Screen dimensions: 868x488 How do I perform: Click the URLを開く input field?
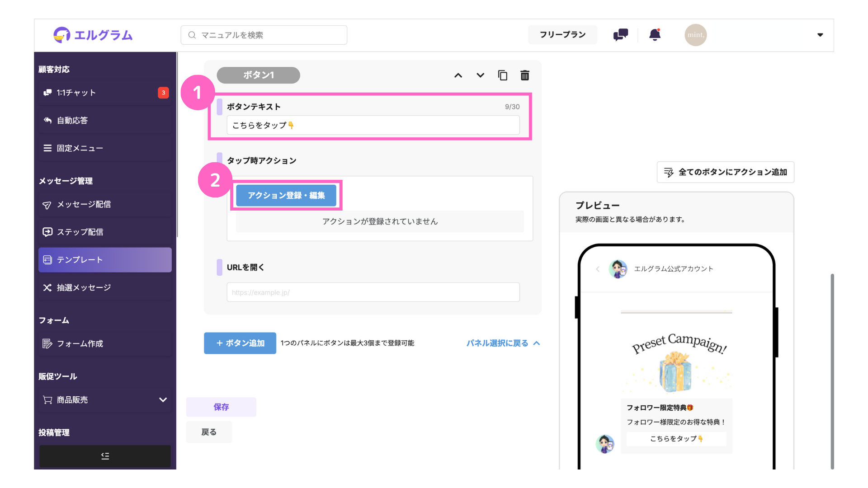pos(373,292)
